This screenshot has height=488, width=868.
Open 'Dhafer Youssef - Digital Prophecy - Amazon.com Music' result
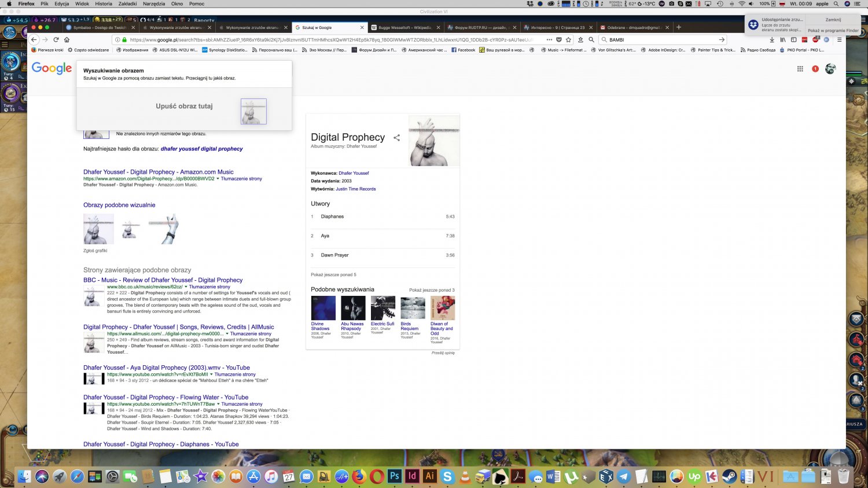pos(159,172)
